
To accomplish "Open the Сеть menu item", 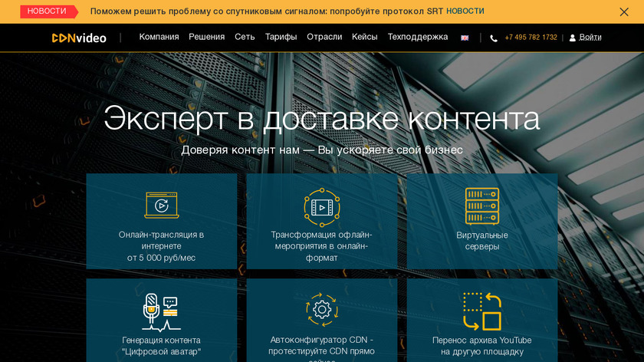I will (x=245, y=37).
